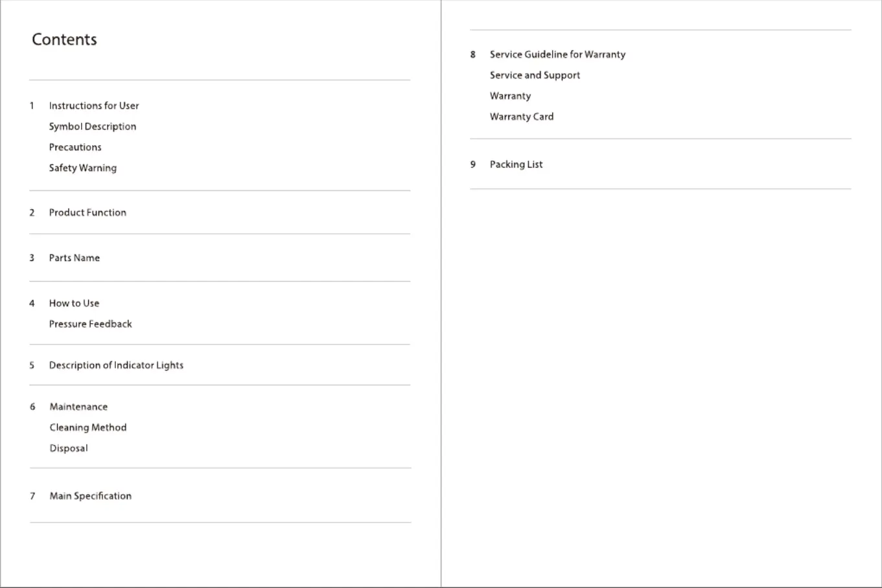Click the Contents heading
The image size is (882, 588).
pyautogui.click(x=64, y=40)
